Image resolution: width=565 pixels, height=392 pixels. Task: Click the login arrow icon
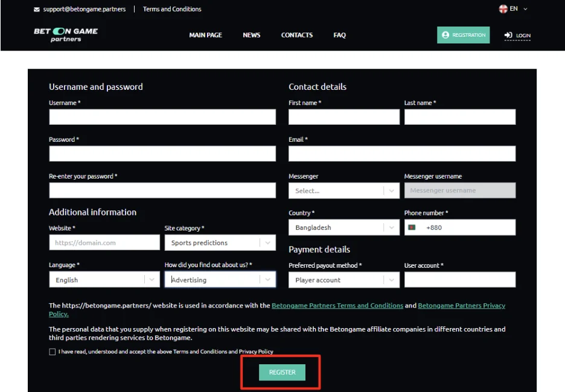(508, 36)
